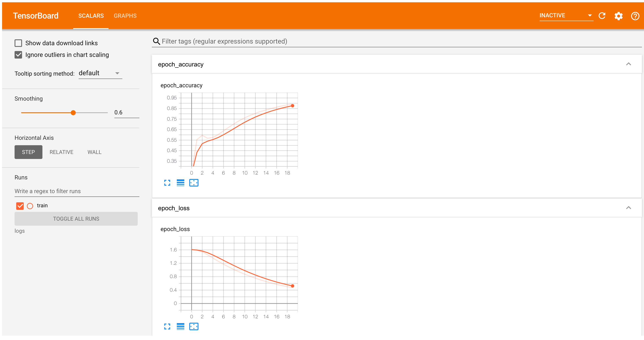This screenshot has height=340, width=644.
Task: Select the SCALARS tab
Action: [x=91, y=16]
